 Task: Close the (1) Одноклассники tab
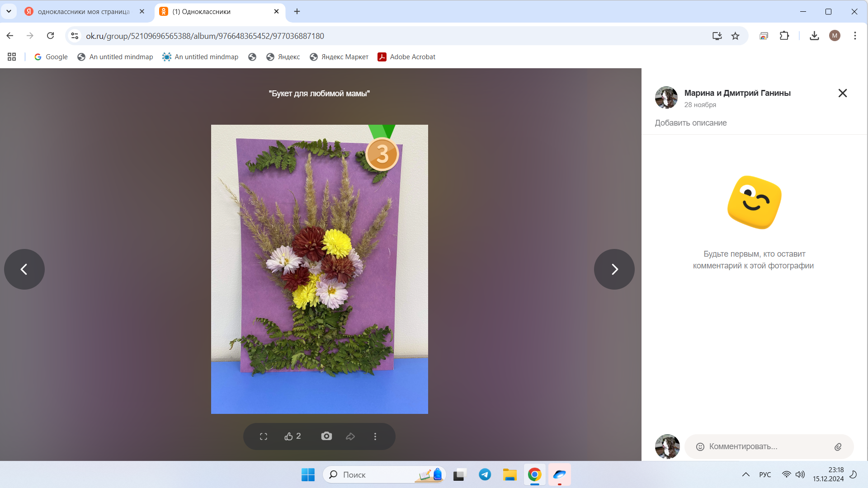tap(277, 12)
